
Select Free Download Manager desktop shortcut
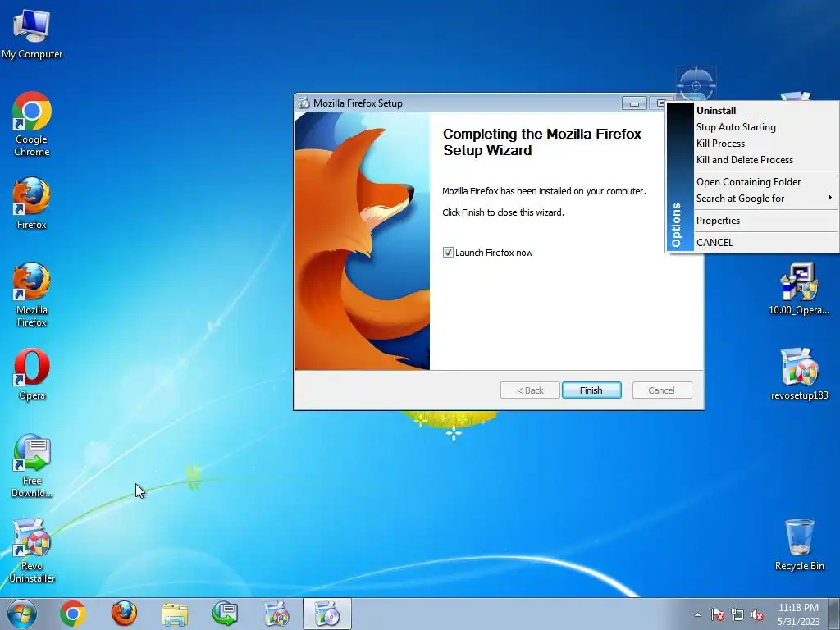(x=32, y=465)
